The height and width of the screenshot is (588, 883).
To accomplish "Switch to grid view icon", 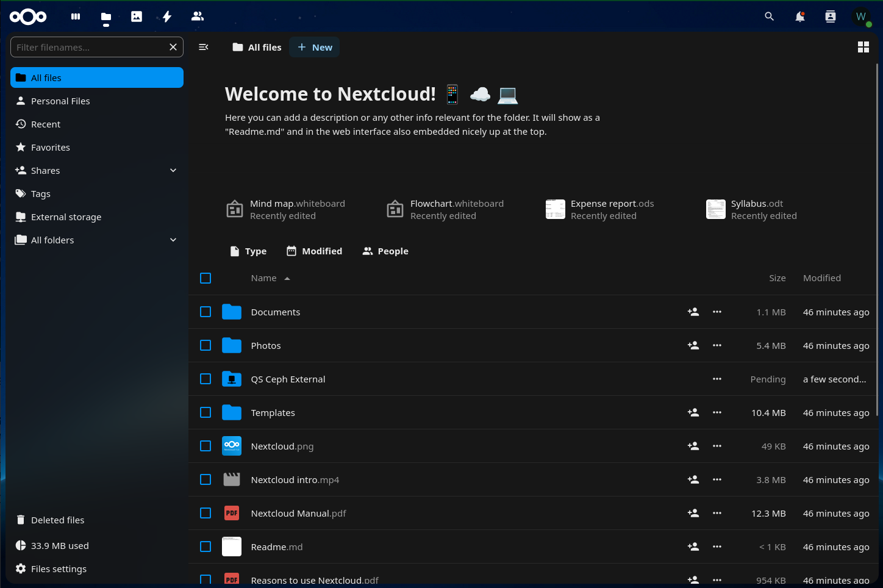I will point(863,47).
